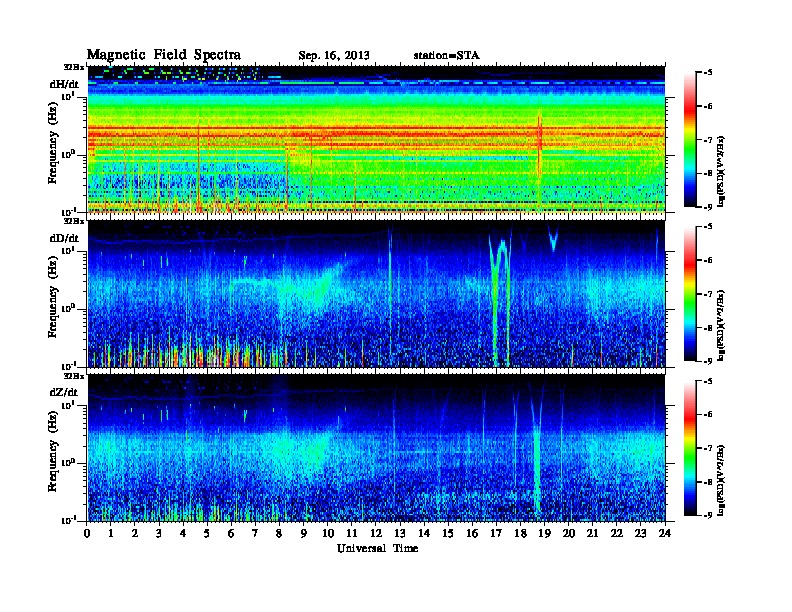Click the hour 24 tick label
This screenshot has width=792, height=612.
[665, 534]
